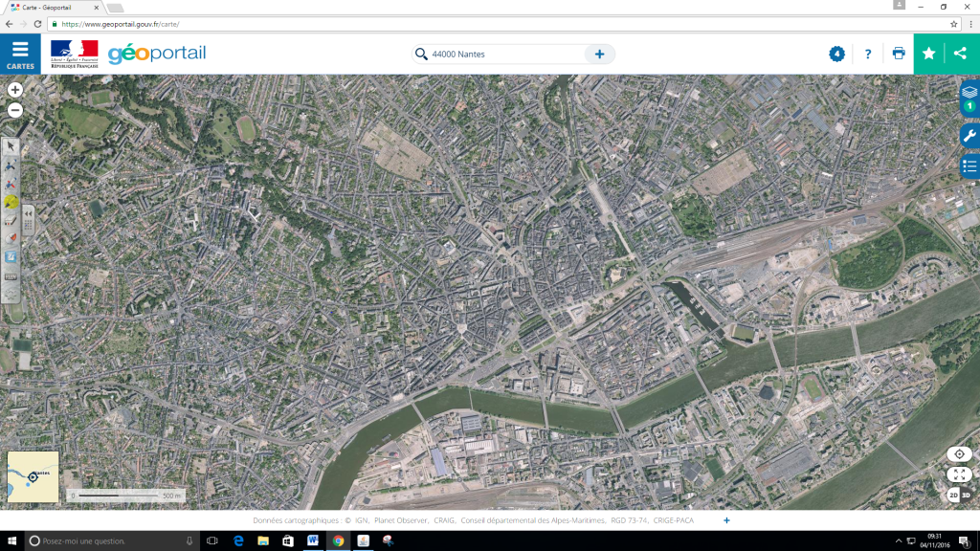Toggle fullscreen map mode
Image resolution: width=980 pixels, height=551 pixels.
pos(959,474)
